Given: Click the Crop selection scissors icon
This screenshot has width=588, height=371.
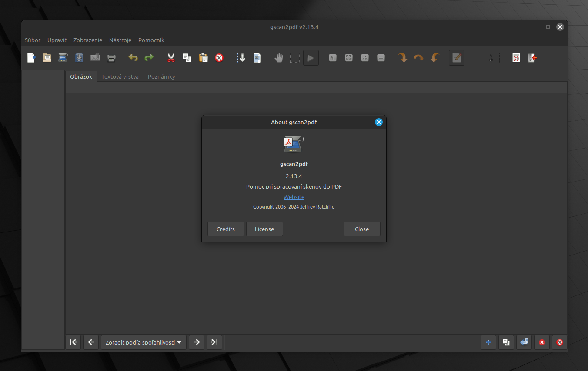Looking at the screenshot, I should [x=494, y=58].
